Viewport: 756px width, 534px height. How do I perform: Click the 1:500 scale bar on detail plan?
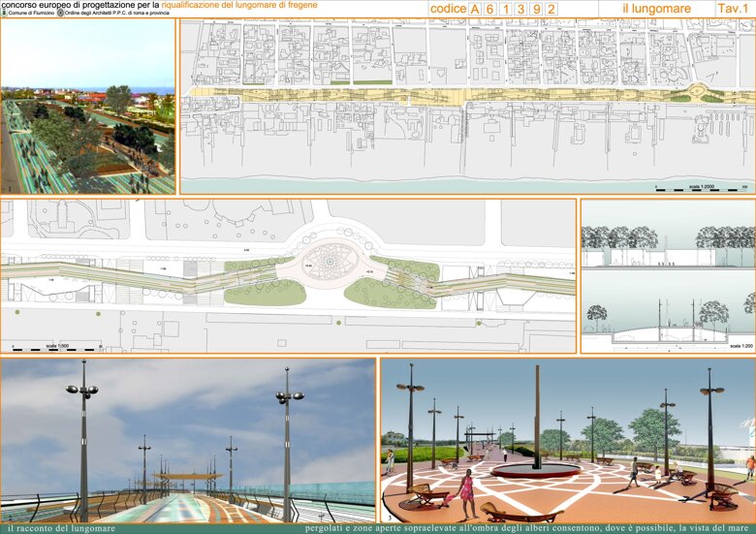57,347
